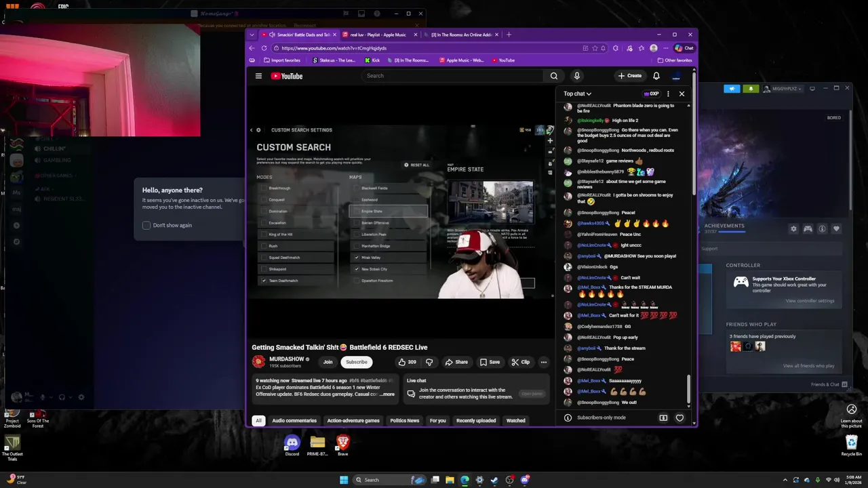
Task: Open View all friends who play link
Action: (x=808, y=366)
